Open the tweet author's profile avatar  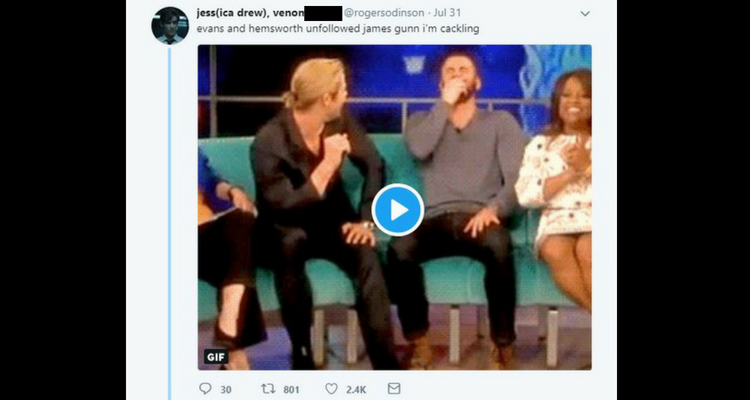click(170, 25)
